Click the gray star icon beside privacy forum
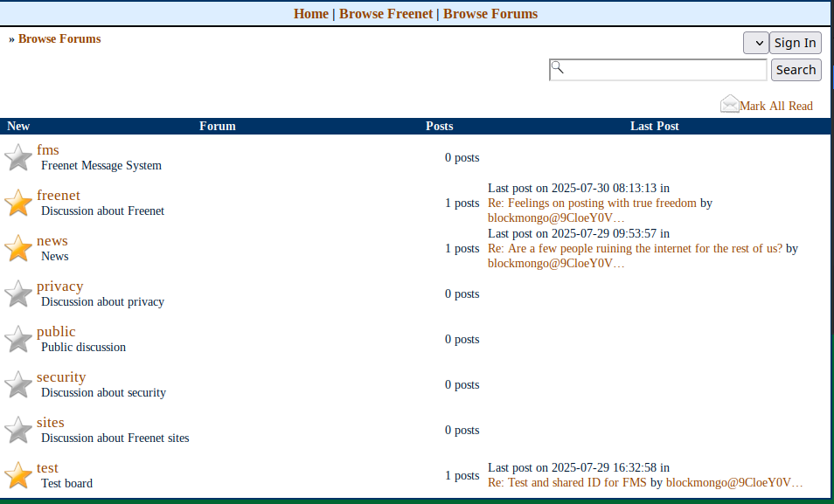The height and width of the screenshot is (504, 834). click(18, 293)
